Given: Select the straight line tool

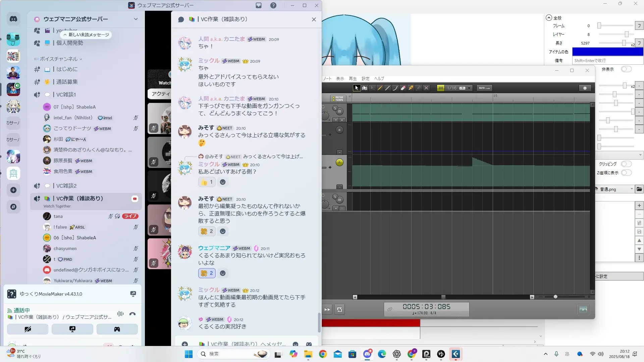Looking at the screenshot, I should (387, 88).
